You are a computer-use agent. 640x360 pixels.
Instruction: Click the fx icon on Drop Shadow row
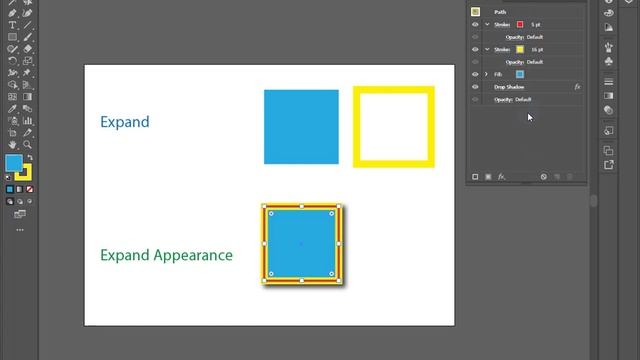coord(577,87)
